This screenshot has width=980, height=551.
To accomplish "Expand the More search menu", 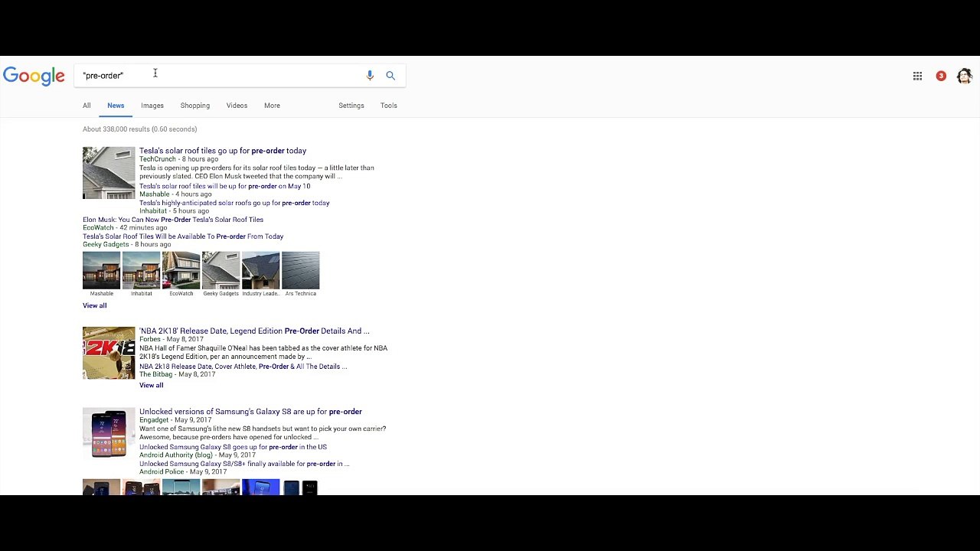I will pyautogui.click(x=272, y=106).
